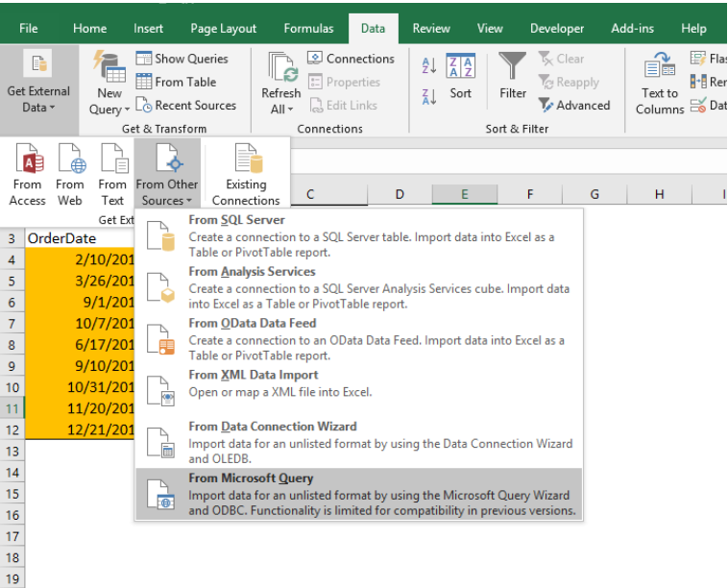728x588 pixels.
Task: Choose From Access data source
Action: tap(28, 175)
